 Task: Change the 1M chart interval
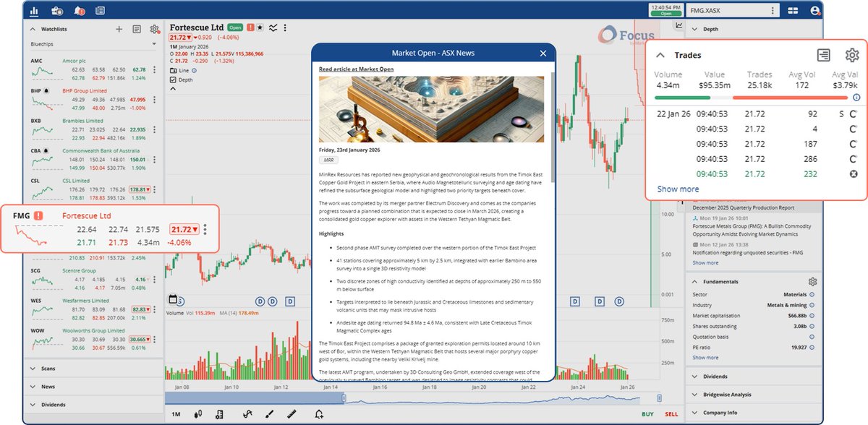(x=176, y=414)
